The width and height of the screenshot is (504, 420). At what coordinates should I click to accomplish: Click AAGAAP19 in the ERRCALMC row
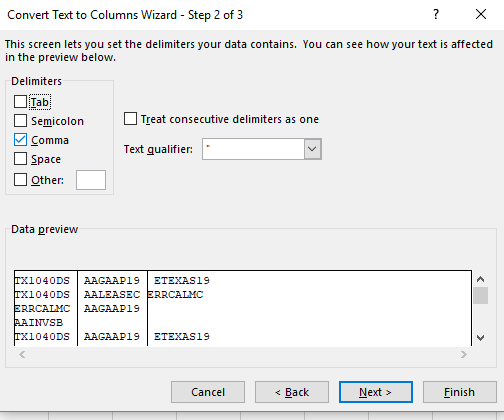(112, 309)
